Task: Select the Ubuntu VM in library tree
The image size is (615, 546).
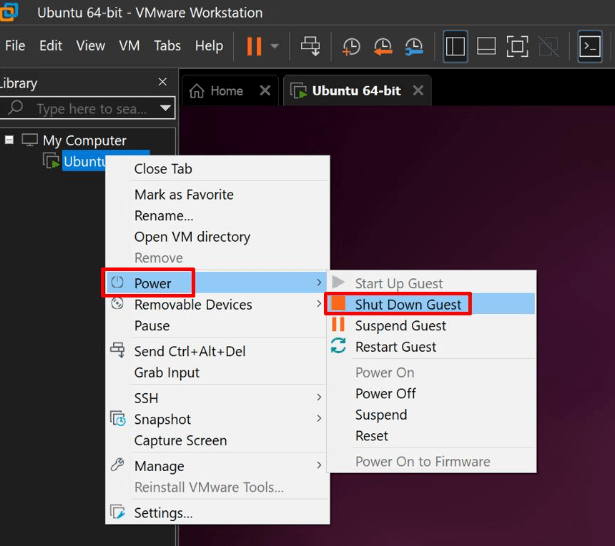Action: (x=84, y=161)
